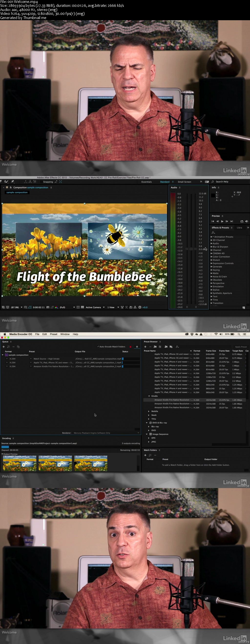Image resolution: width=250 pixels, height=644 pixels.
Task: Click the Search Help field
Action: [x=222, y=182]
